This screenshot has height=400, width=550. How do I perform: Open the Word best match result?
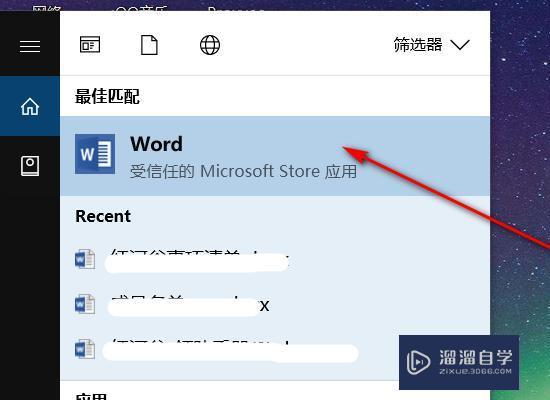pos(275,156)
